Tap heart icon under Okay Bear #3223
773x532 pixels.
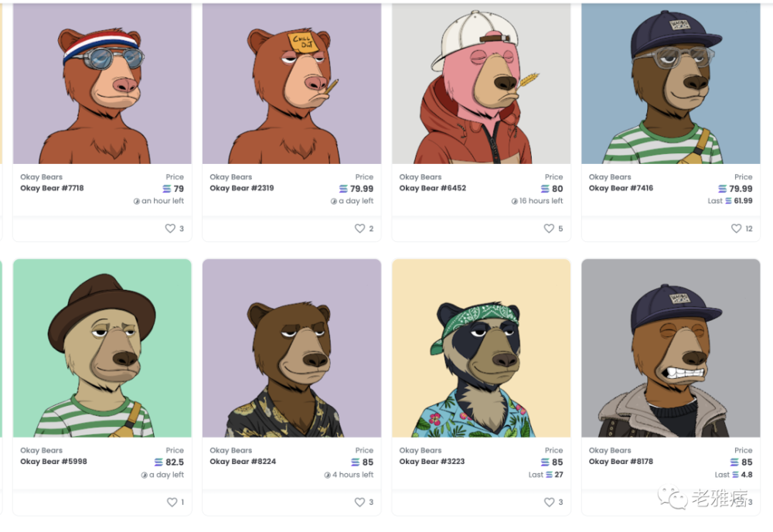(x=549, y=502)
